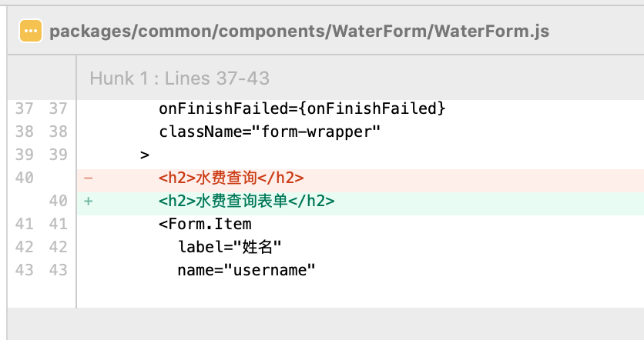Select added line <h2>水费查询表单</h2>
Image resolution: width=644 pixels, height=340 pixels.
pos(247,201)
